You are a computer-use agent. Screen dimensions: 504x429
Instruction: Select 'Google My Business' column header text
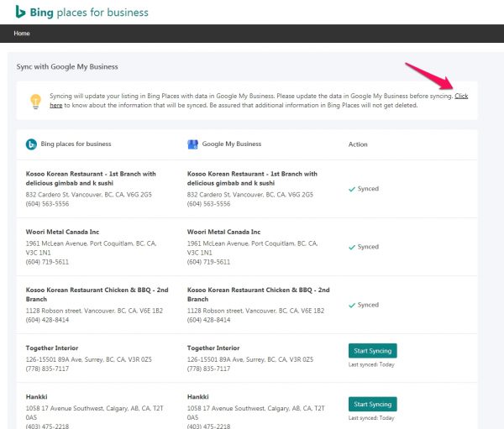(232, 144)
